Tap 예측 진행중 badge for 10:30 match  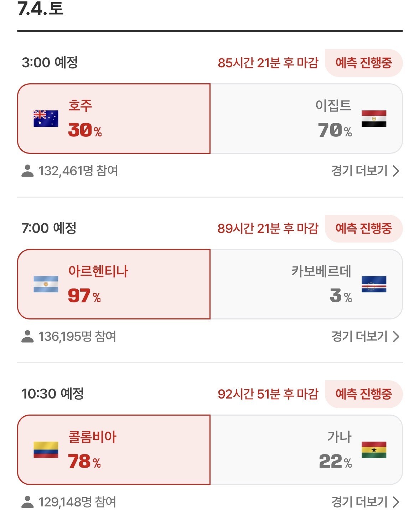364,394
